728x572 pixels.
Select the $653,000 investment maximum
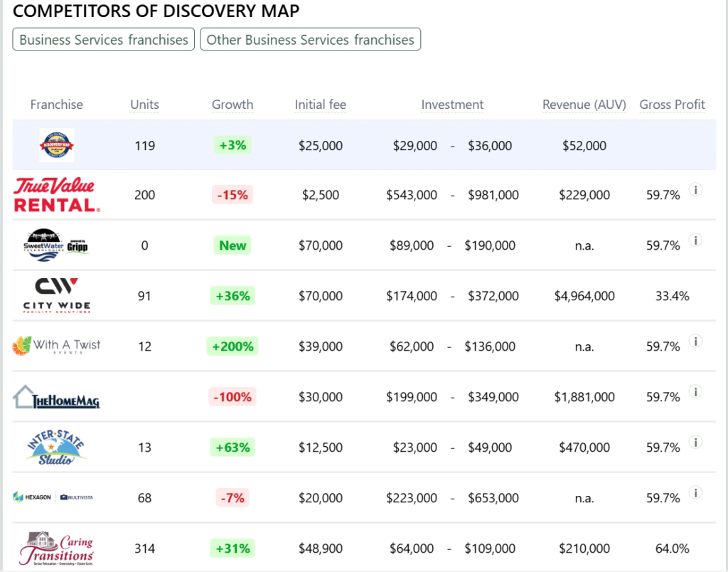point(493,498)
